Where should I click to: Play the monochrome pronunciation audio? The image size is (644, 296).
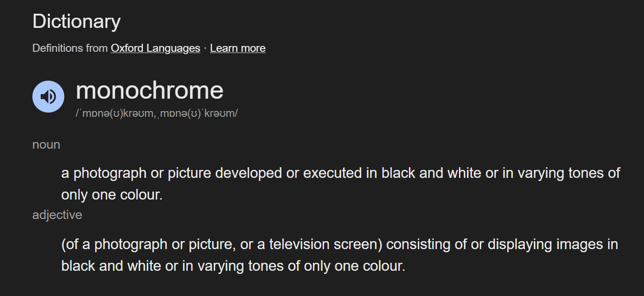(x=48, y=96)
